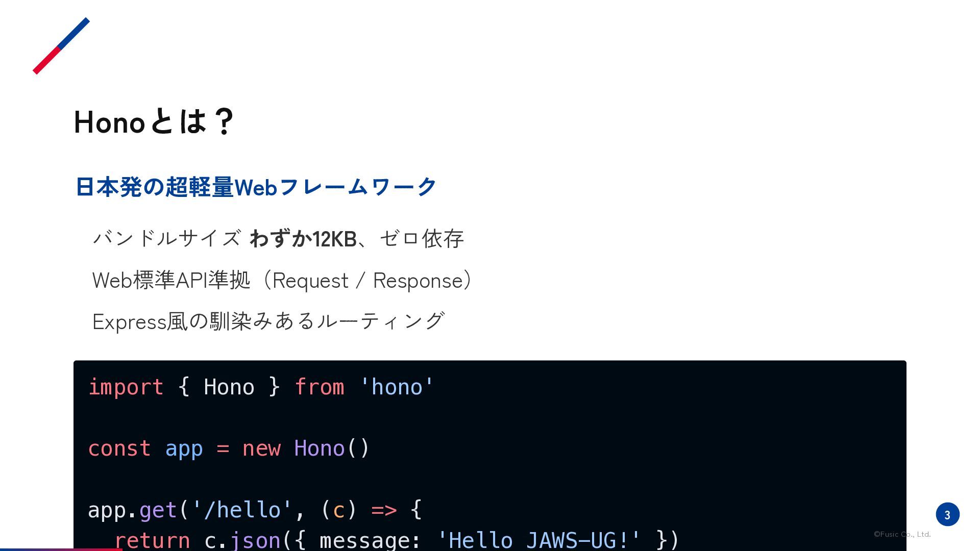Select the blue heading '日本発の超軽量Webフレームワーク'
The image size is (980, 551).
(x=256, y=187)
